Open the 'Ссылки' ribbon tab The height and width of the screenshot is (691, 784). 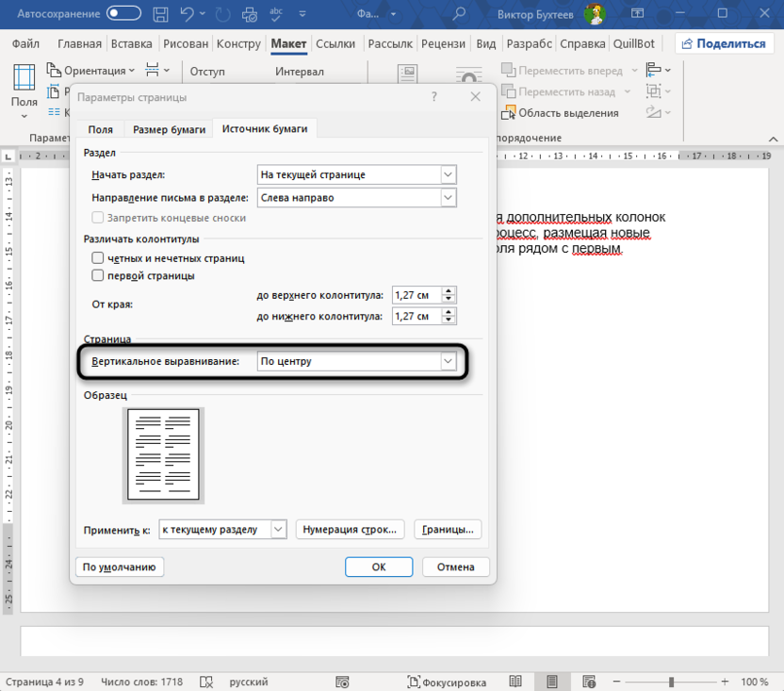pos(335,44)
